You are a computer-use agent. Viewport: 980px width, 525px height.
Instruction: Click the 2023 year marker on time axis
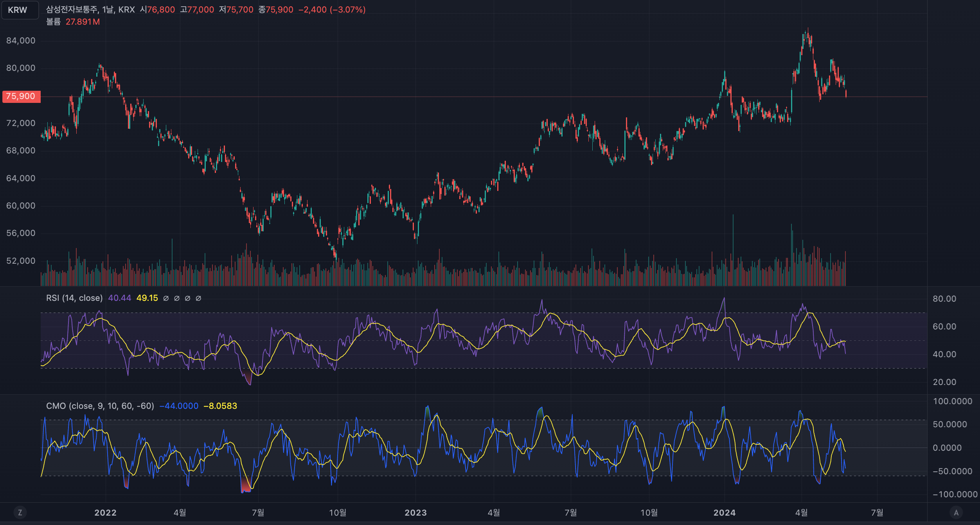(416, 512)
